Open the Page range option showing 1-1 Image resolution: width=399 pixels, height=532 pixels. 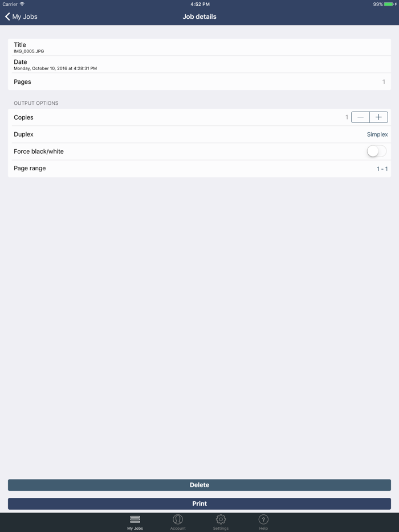pos(199,168)
